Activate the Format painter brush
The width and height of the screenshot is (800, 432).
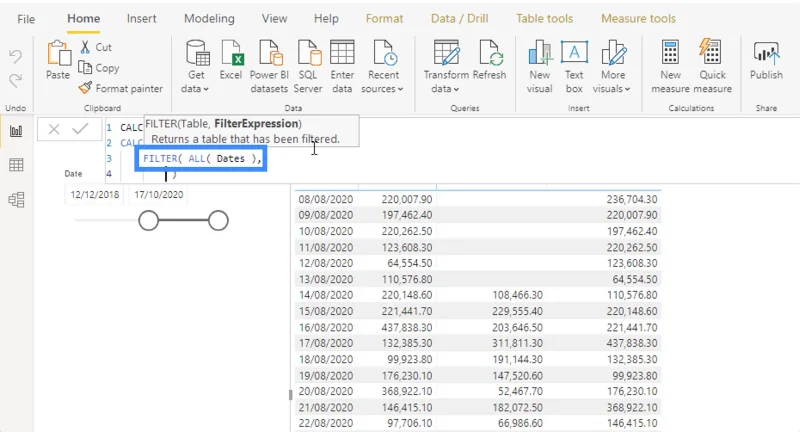85,88
